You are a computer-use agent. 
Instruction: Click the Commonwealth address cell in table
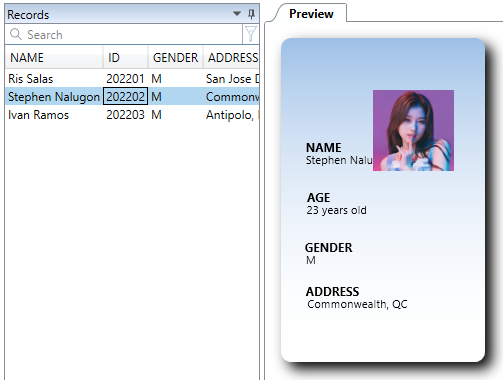pos(231,97)
